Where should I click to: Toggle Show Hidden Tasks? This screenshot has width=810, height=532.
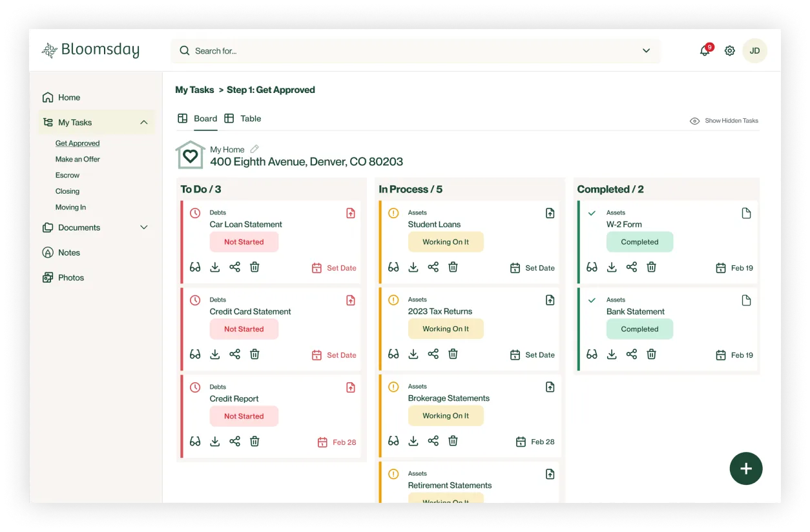(x=724, y=121)
